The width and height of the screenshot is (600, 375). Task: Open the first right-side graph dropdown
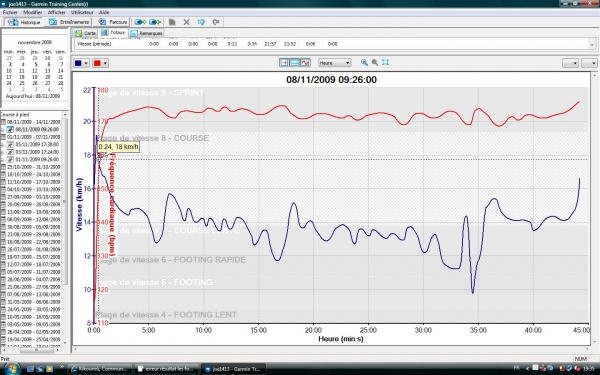570,63
